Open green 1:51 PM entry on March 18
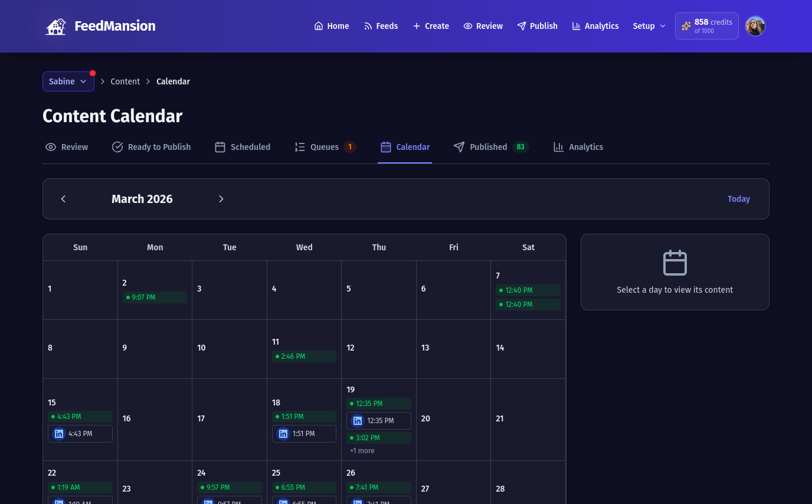The height and width of the screenshot is (504, 812). coord(304,417)
